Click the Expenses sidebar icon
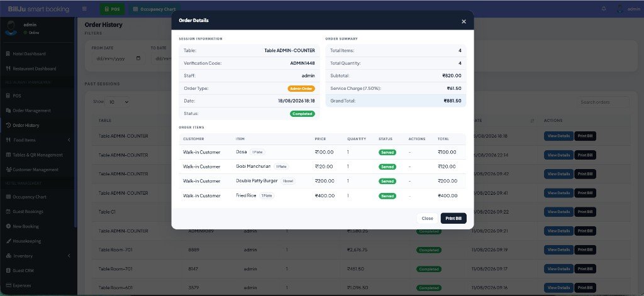This screenshot has height=296, width=644. [9, 285]
